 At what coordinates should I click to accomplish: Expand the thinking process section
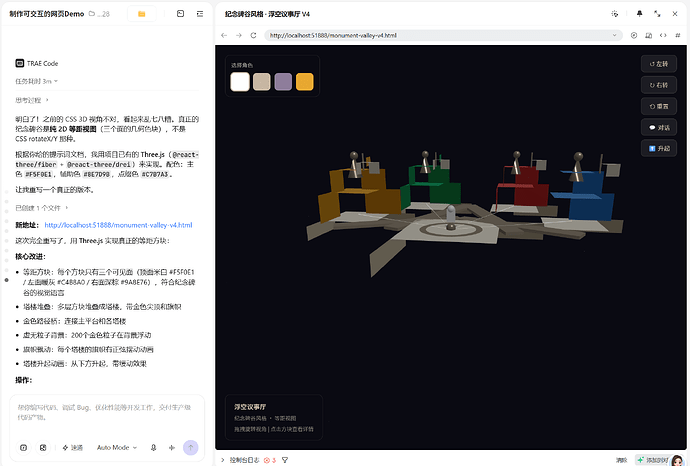click(32, 100)
